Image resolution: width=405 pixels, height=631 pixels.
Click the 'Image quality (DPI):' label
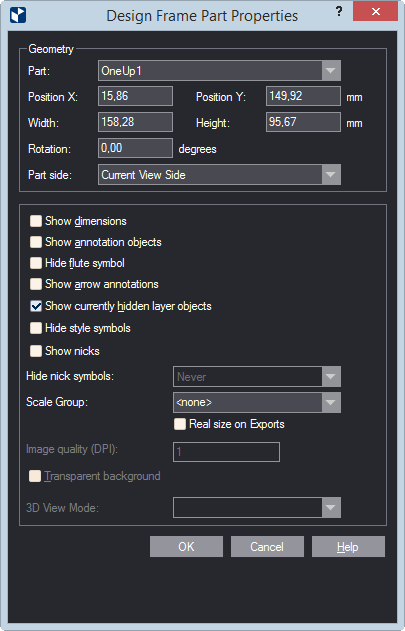click(72, 449)
